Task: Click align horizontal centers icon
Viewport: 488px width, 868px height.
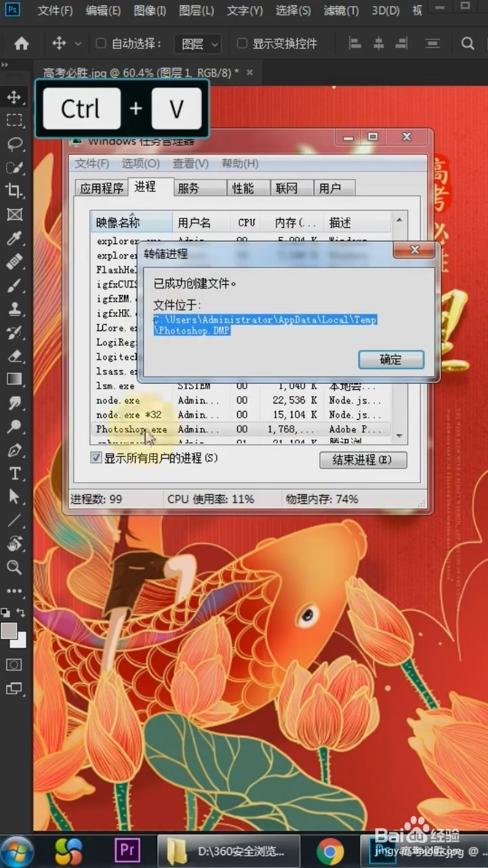Action: pos(379,43)
